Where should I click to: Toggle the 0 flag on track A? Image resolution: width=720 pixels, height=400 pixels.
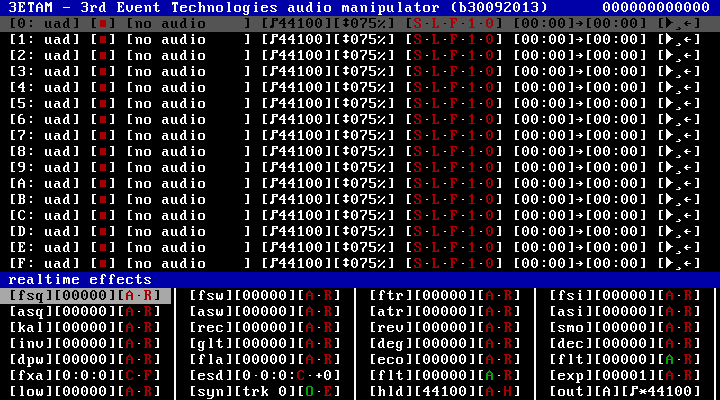489,184
